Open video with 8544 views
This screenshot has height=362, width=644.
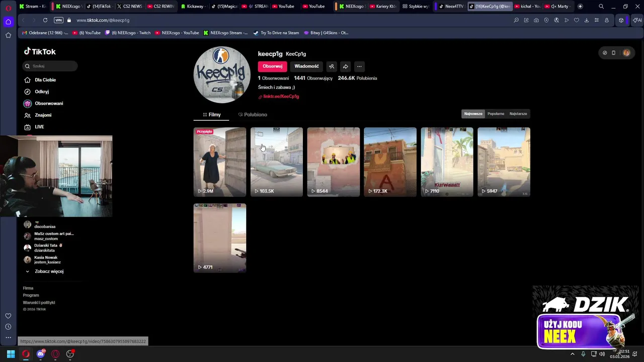click(x=334, y=162)
